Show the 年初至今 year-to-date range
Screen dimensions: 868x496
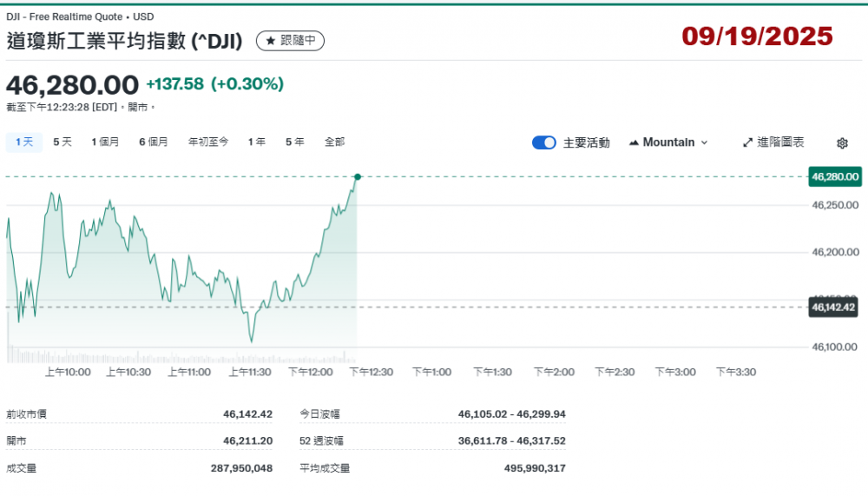(x=208, y=142)
